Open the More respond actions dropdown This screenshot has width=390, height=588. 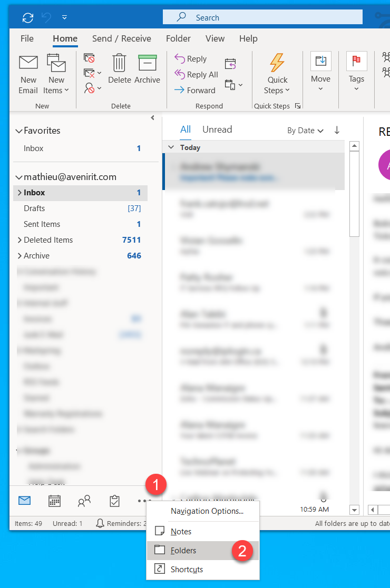(x=233, y=85)
